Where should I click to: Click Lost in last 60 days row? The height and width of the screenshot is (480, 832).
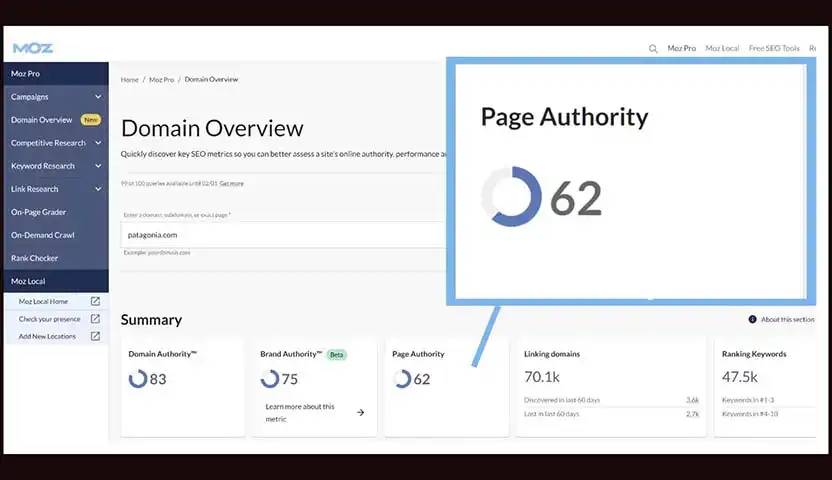611,414
